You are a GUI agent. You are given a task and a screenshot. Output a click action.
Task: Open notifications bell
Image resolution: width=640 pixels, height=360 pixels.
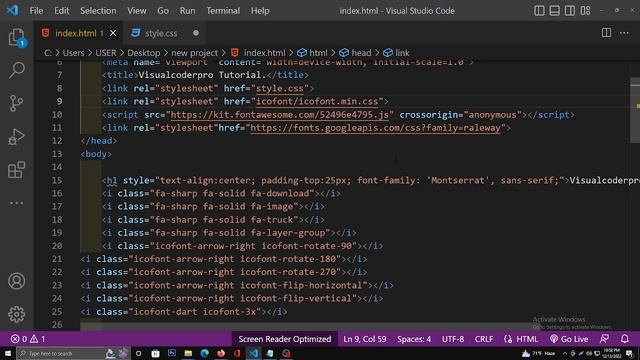coord(624,339)
